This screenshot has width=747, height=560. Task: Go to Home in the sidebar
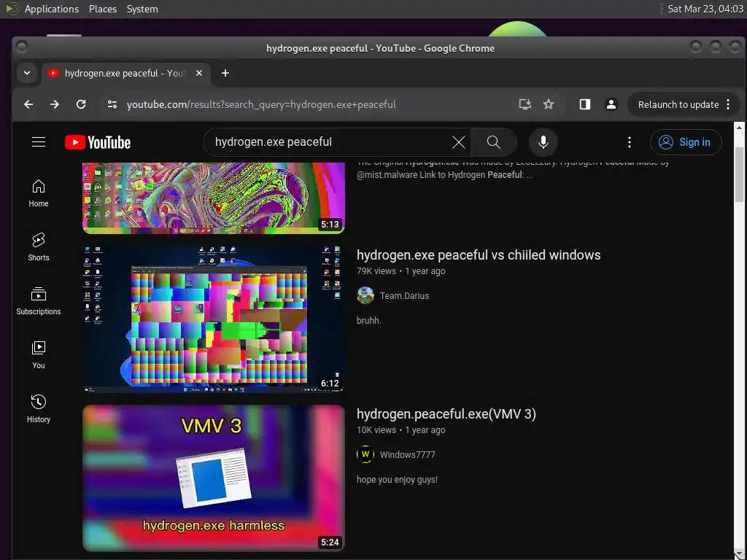point(39,193)
